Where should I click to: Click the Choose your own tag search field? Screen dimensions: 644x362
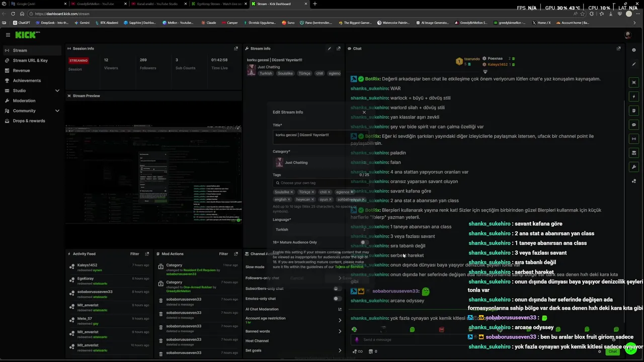[x=320, y=183]
